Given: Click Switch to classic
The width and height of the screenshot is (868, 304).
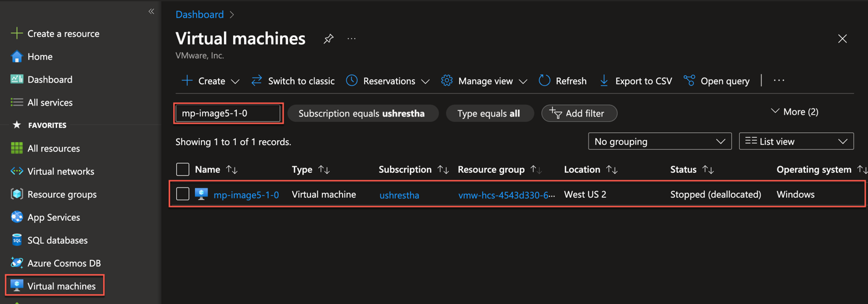Looking at the screenshot, I should (x=293, y=81).
